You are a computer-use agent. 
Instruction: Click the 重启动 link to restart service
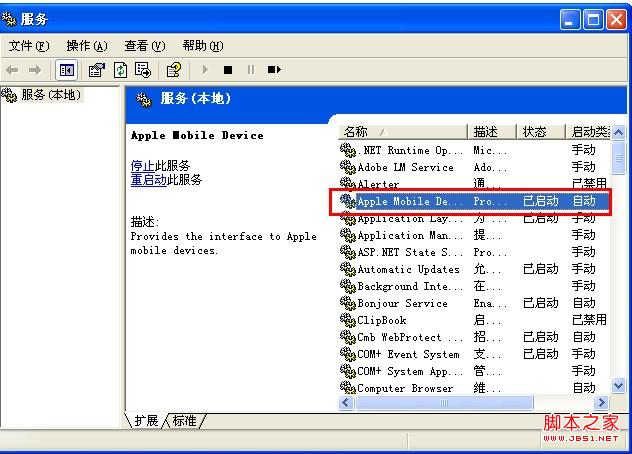pyautogui.click(x=149, y=180)
